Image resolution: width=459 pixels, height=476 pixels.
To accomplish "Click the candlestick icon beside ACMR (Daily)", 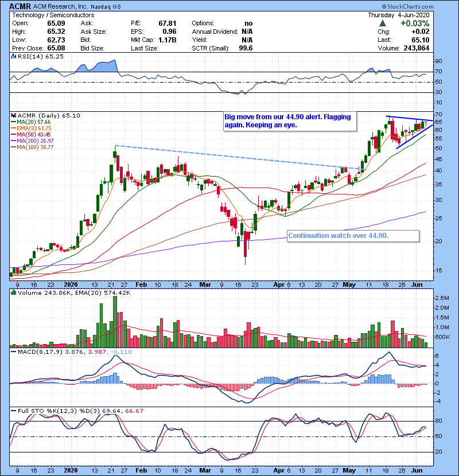I will pos(13,115).
